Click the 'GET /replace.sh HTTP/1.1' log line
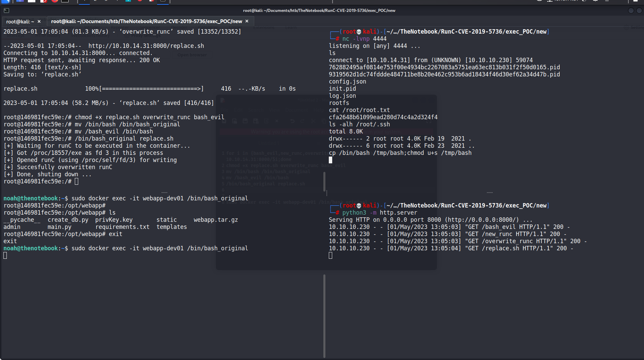This screenshot has height=360, width=644. (451, 248)
